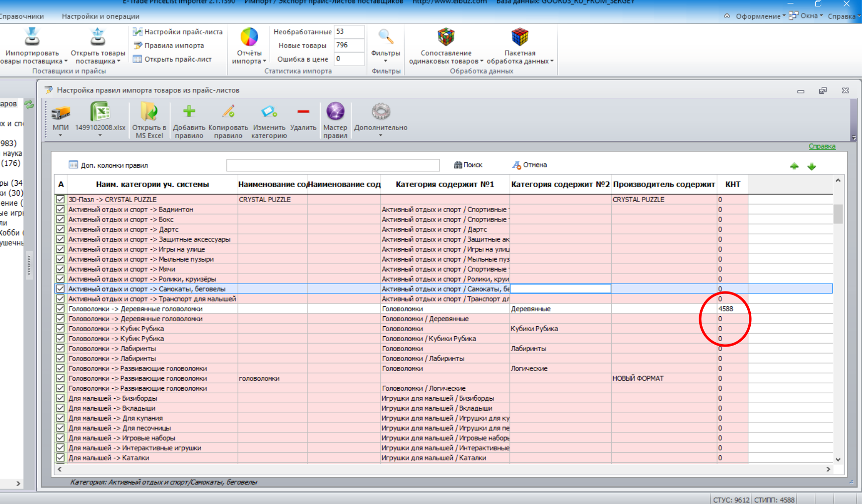Screen dimensions: 862x504
Task: Click Наим. категории уч. системы column header
Action: 152,184
